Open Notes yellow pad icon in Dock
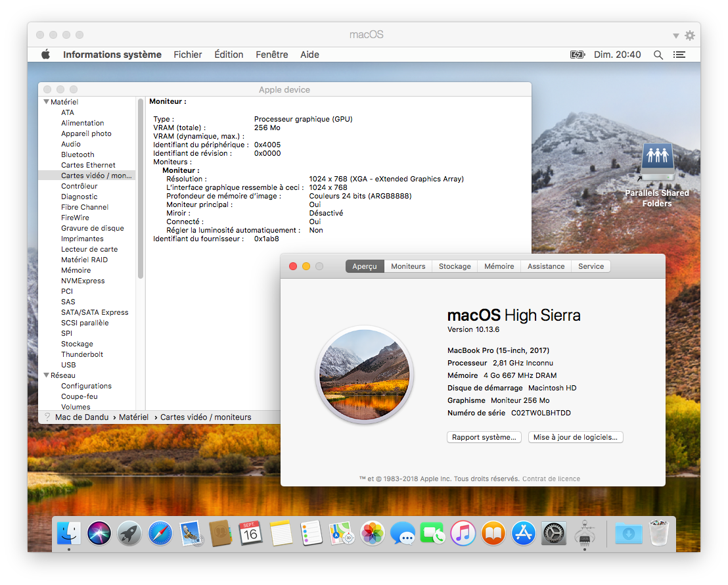The width and height of the screenshot is (728, 585). click(x=281, y=533)
